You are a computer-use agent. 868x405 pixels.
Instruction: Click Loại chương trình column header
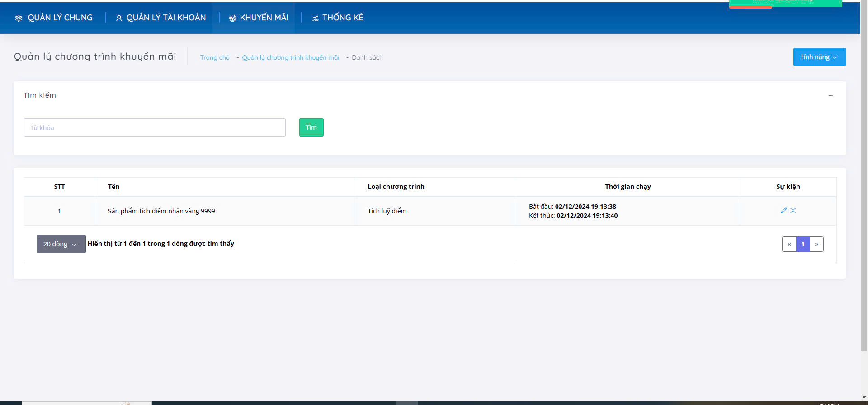tap(435, 187)
